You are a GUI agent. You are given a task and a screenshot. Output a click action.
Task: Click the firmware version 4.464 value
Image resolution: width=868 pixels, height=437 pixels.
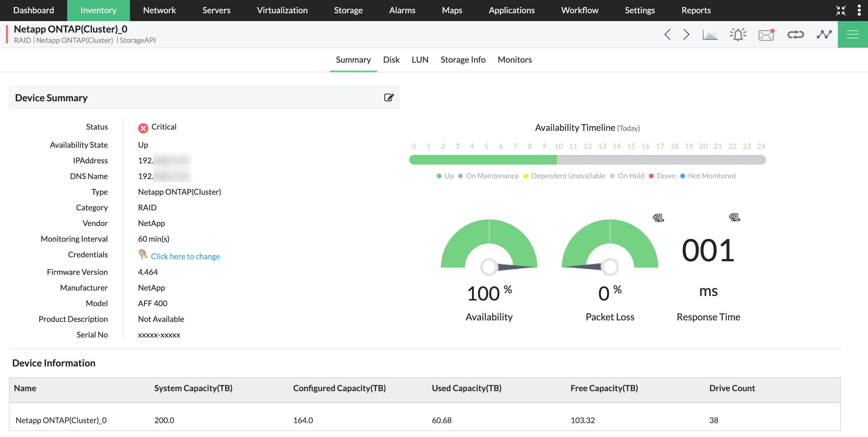point(148,272)
